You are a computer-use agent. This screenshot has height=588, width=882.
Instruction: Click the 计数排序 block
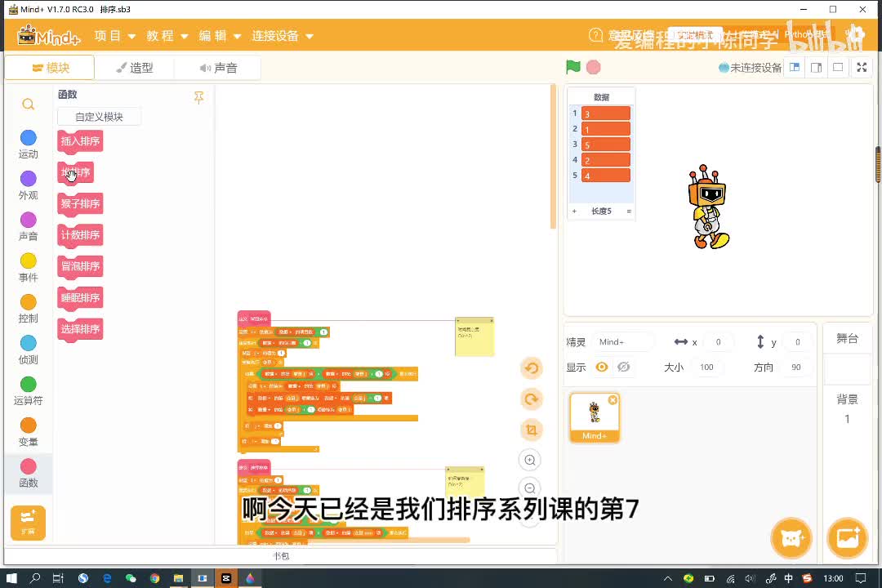[80, 235]
